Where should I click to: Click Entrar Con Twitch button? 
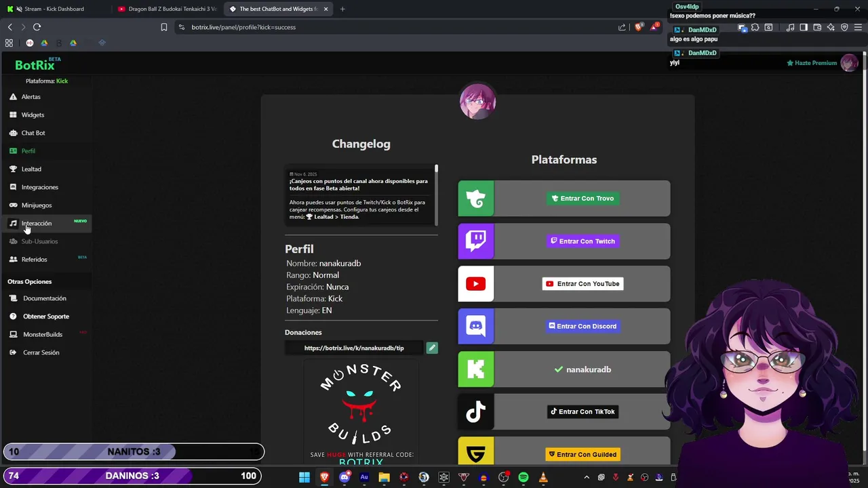coord(583,241)
